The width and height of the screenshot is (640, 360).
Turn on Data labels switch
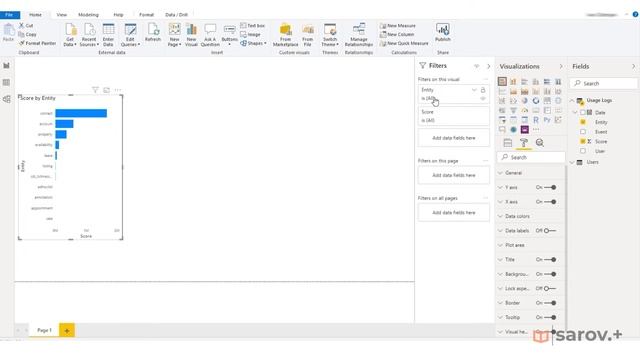click(x=549, y=231)
